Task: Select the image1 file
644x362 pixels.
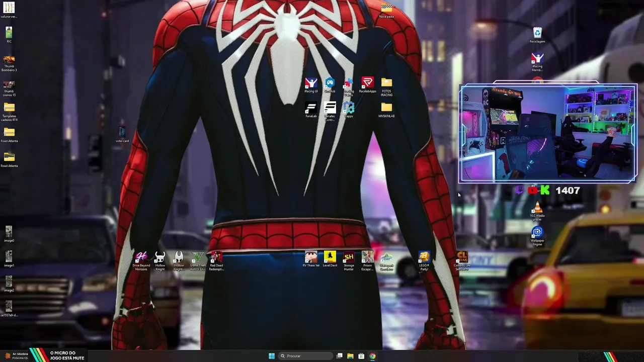Action: click(x=9, y=259)
